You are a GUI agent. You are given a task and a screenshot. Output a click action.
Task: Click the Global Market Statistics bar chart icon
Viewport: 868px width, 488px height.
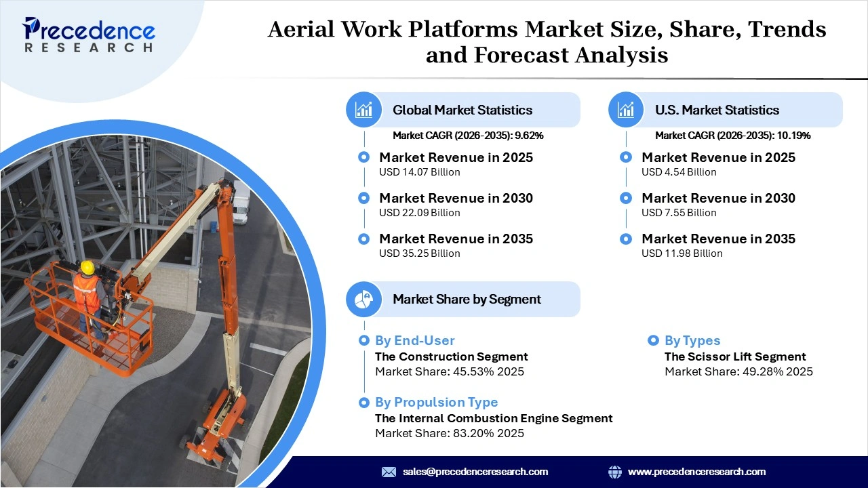363,109
